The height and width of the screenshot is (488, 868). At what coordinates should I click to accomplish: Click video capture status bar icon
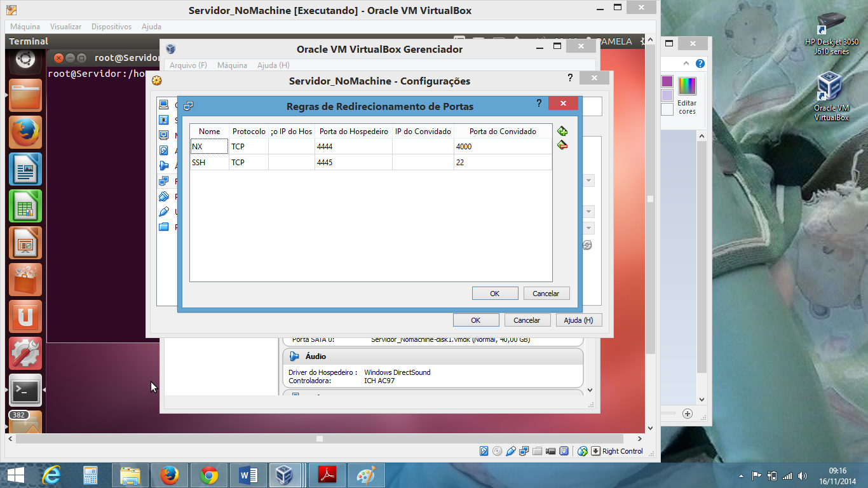[551, 451]
